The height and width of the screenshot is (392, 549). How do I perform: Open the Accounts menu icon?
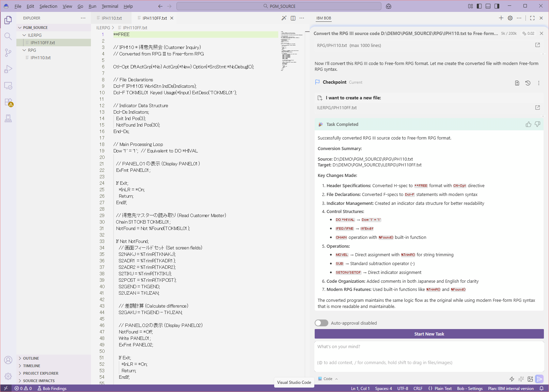pos(8,360)
